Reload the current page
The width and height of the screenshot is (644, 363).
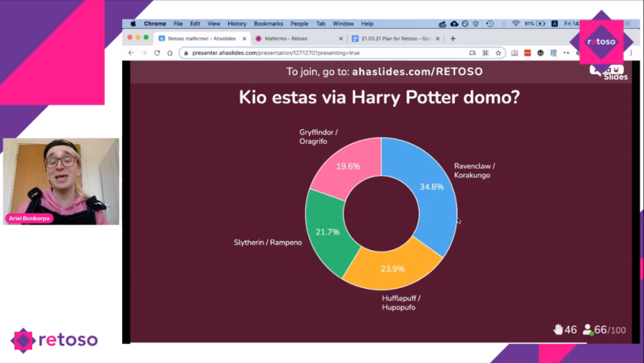pyautogui.click(x=157, y=53)
